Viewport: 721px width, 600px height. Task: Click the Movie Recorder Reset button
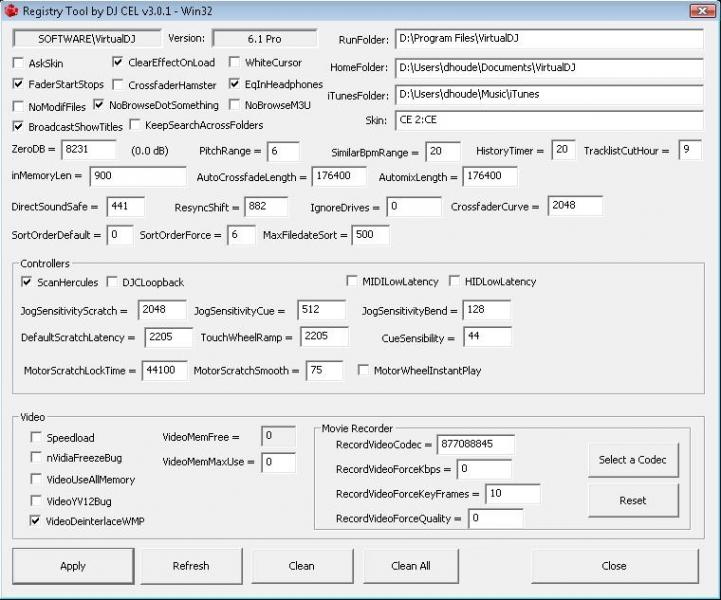coord(633,500)
